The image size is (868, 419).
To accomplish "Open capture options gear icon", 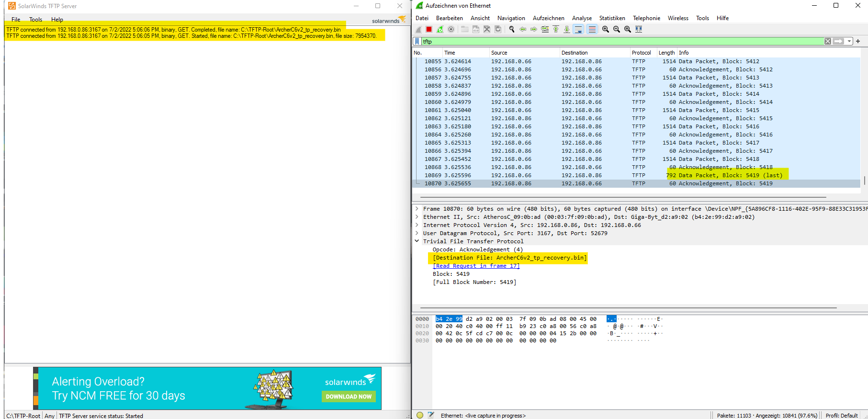I will click(451, 29).
